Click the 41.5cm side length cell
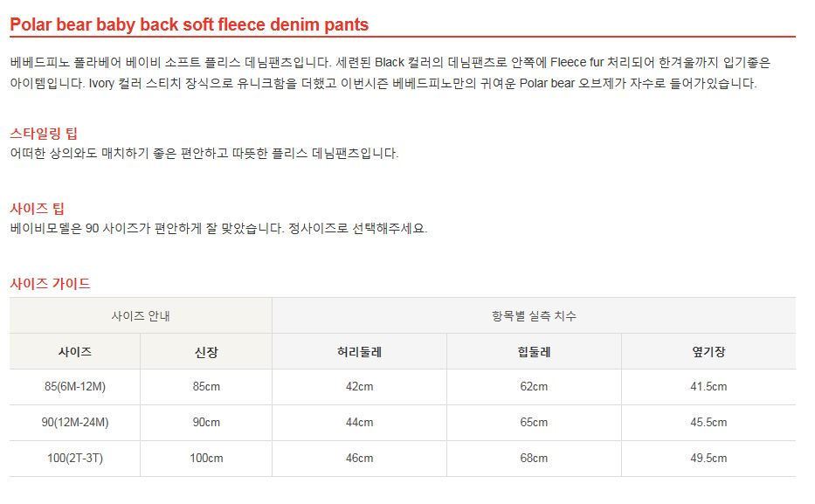 click(708, 387)
